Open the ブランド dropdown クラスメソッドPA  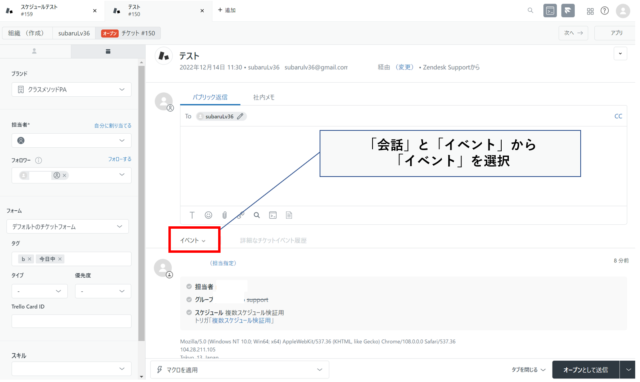click(71, 89)
